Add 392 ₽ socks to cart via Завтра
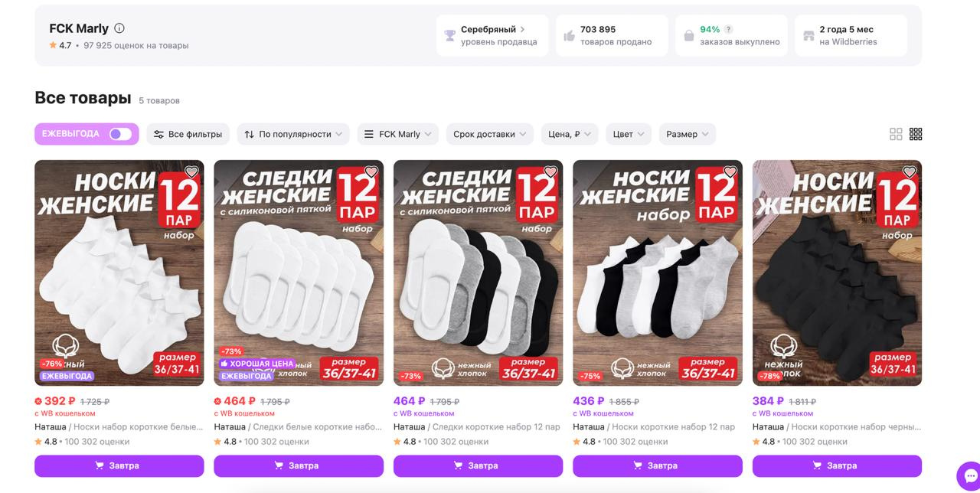Viewport: 980px width, 493px height. pyautogui.click(x=119, y=465)
